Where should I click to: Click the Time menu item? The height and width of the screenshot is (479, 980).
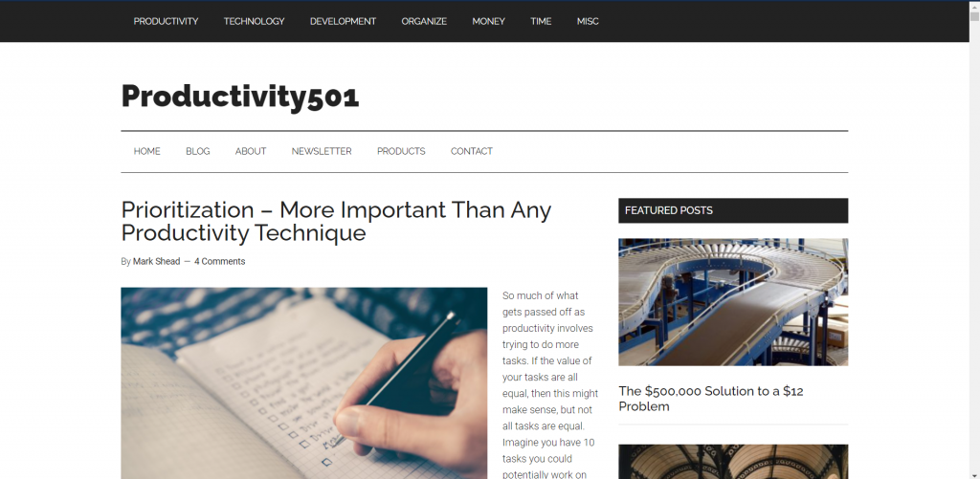point(541,21)
